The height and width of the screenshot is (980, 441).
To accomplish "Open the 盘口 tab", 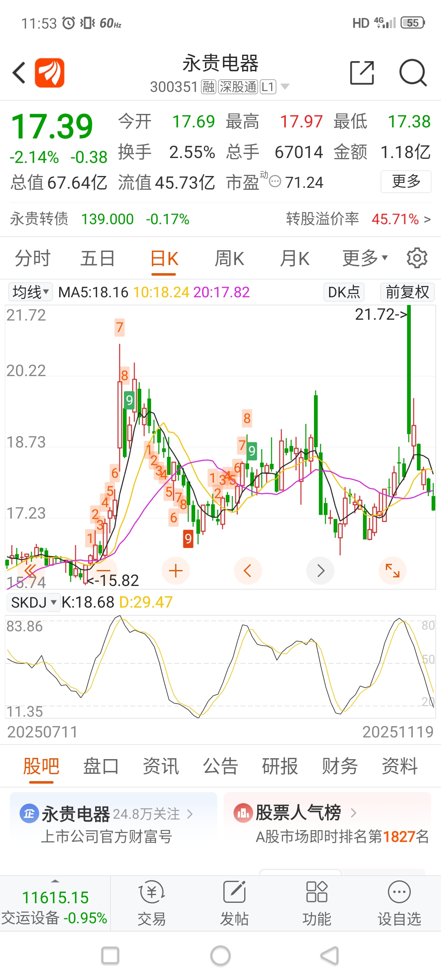I will (x=101, y=766).
